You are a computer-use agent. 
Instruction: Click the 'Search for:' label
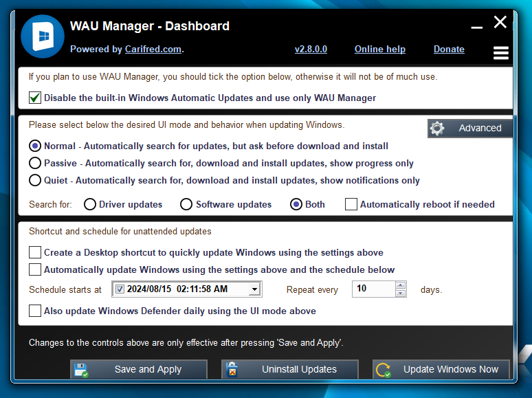[50, 205]
